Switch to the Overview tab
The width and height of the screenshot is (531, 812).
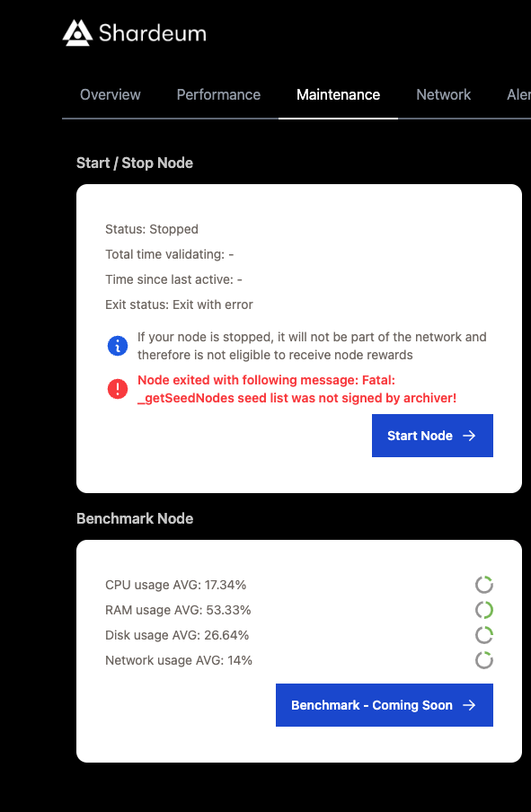pos(110,94)
